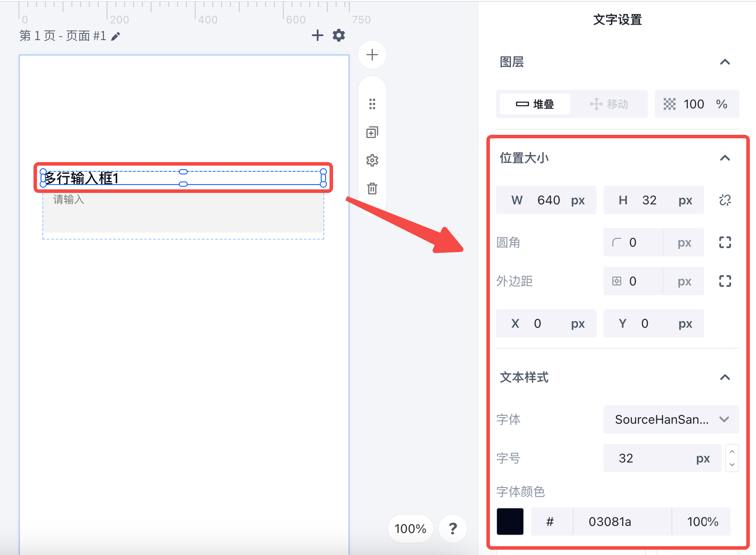Open help question mark button
The image size is (756, 555).
tap(453, 528)
